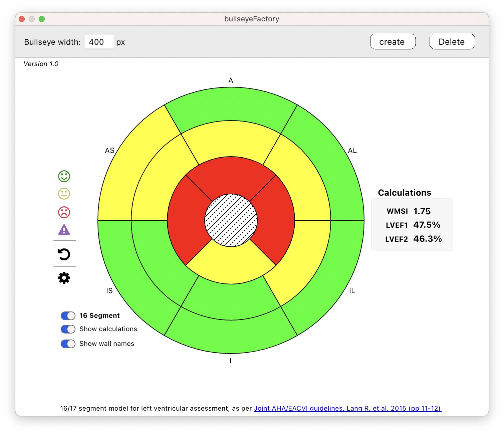Select the red sad face icon

point(64,212)
